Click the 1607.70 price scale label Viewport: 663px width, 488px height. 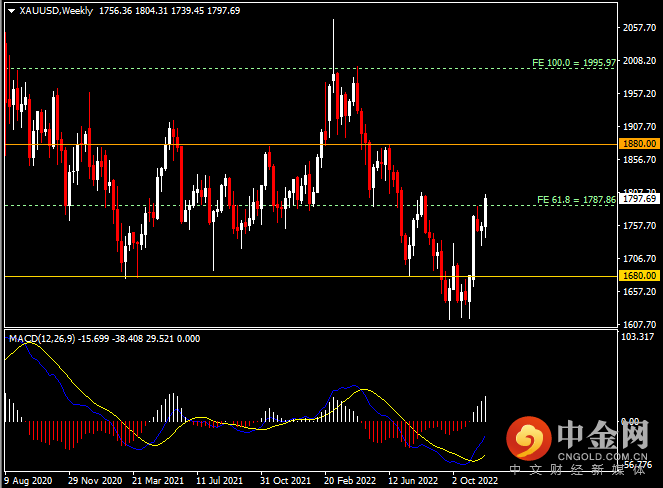(x=636, y=324)
